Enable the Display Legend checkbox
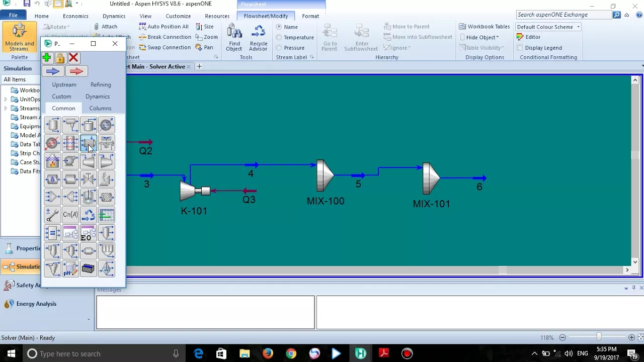 pyautogui.click(x=520, y=48)
